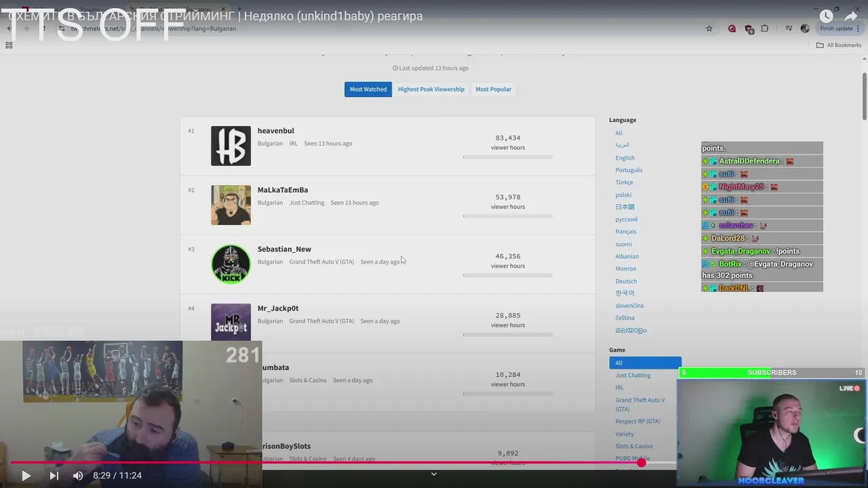Bookmark the page with the star icon

[x=709, y=28]
